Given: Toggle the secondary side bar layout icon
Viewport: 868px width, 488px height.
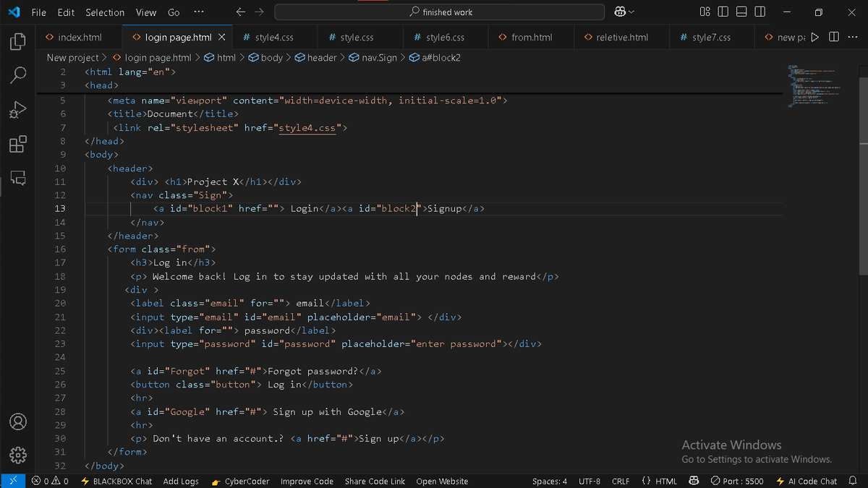Looking at the screenshot, I should tap(760, 12).
